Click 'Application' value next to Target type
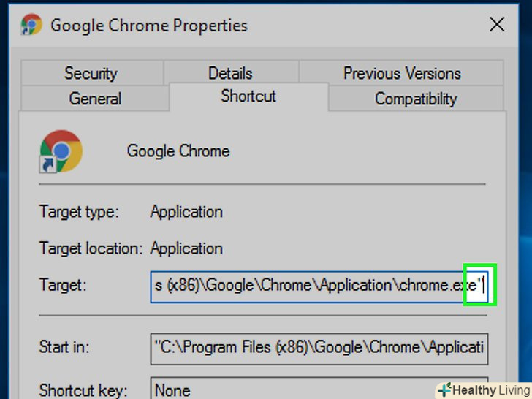 click(x=186, y=212)
